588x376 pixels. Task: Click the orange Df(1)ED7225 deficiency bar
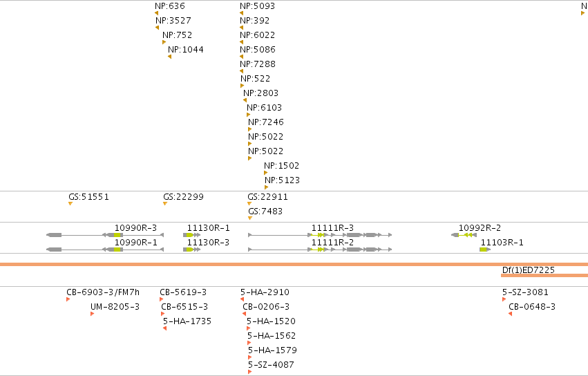544,275
